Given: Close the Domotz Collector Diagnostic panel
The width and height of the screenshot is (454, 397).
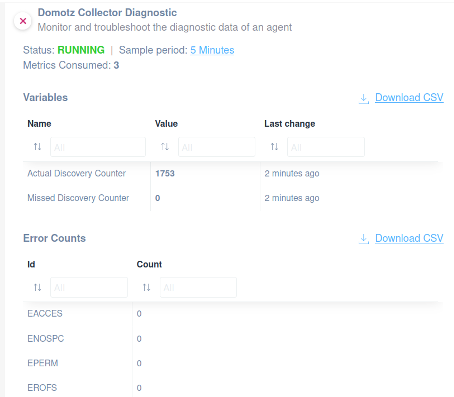Looking at the screenshot, I should coord(23,21).
